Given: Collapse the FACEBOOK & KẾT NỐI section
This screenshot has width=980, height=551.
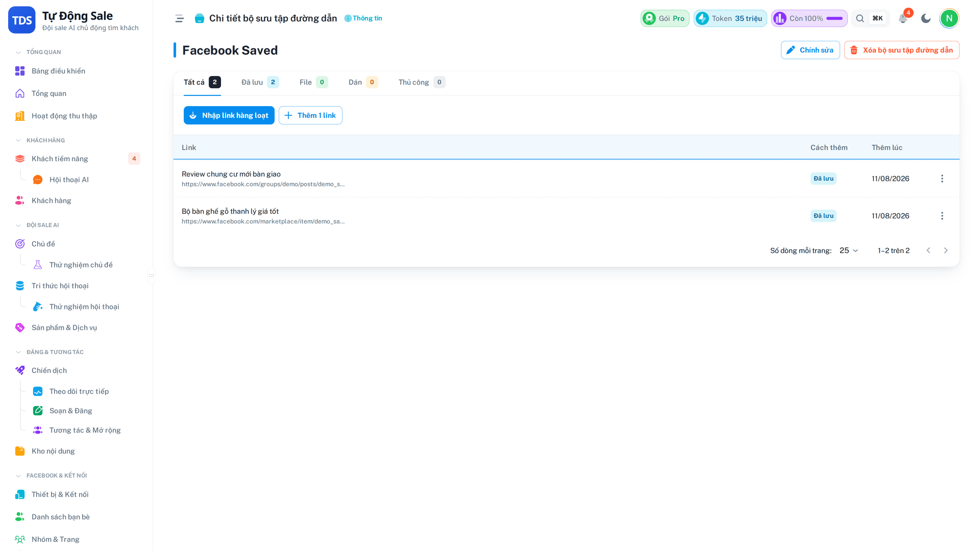Looking at the screenshot, I should coord(52,475).
